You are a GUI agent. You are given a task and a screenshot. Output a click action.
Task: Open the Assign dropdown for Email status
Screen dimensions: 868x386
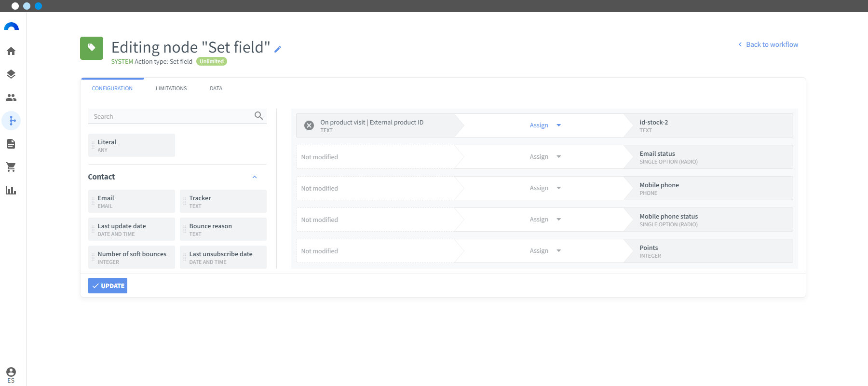coord(545,157)
